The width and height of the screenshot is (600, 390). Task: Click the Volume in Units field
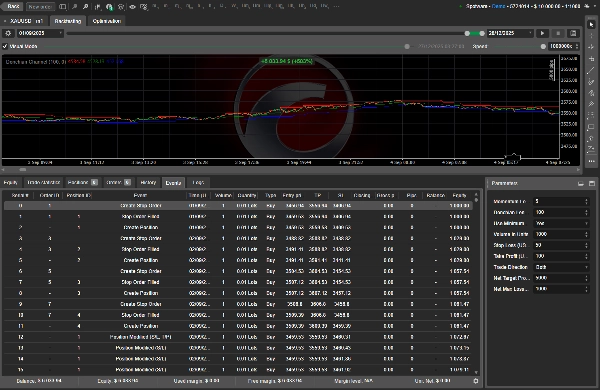point(561,234)
